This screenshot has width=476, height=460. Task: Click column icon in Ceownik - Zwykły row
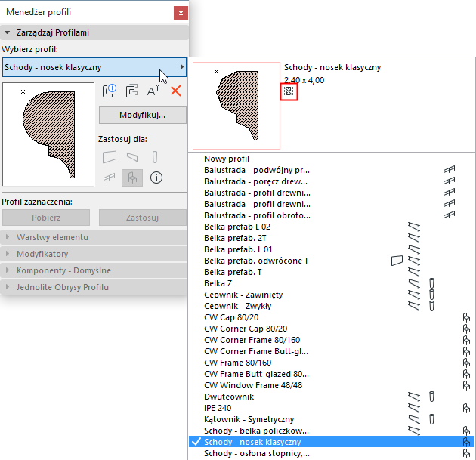tap(431, 306)
